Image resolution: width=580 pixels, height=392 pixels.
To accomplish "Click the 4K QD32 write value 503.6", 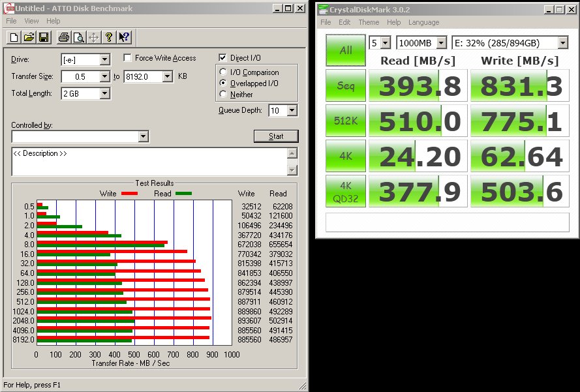I will [520, 191].
